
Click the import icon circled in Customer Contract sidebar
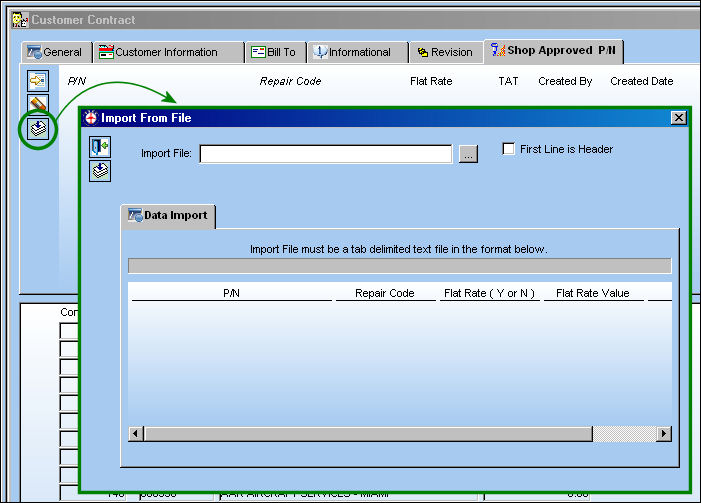pos(38,129)
